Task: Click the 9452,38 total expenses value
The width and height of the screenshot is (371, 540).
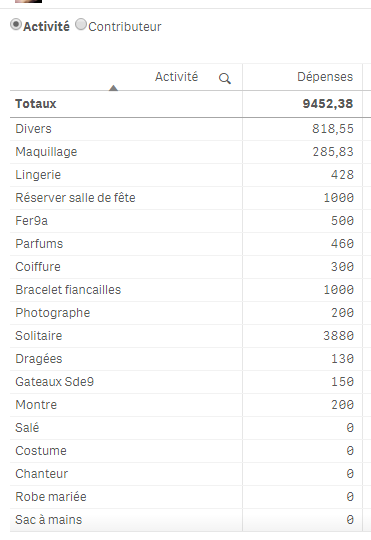Action: click(x=328, y=104)
